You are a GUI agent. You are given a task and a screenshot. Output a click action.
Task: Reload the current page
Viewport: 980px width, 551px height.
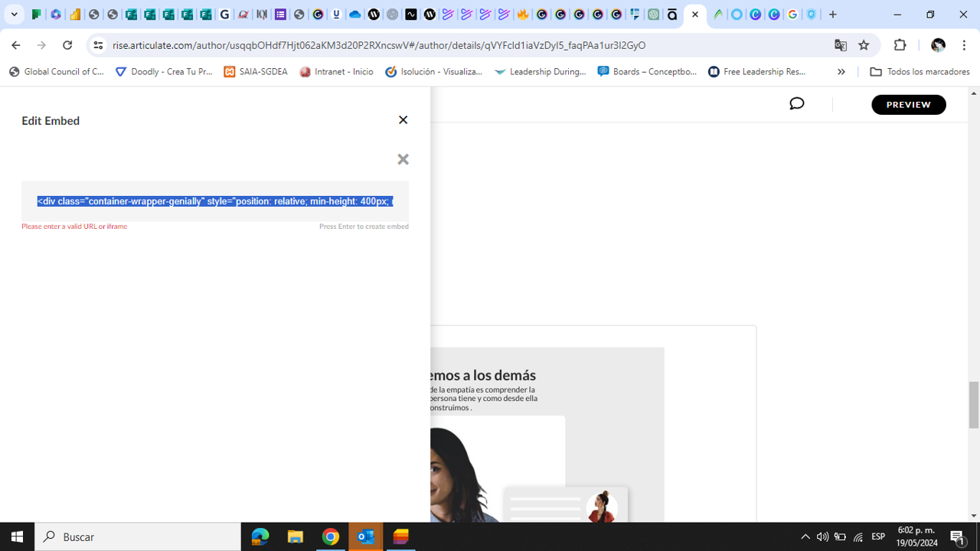67,45
